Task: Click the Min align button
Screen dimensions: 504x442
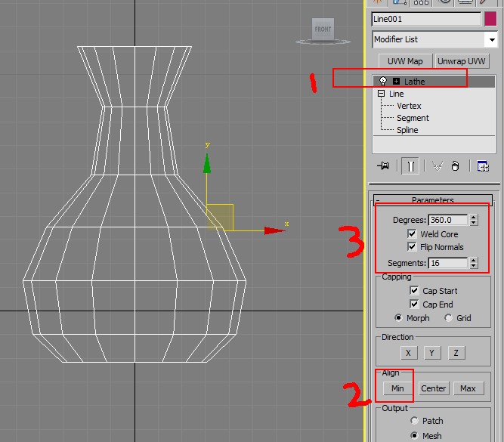Action: [x=397, y=388]
